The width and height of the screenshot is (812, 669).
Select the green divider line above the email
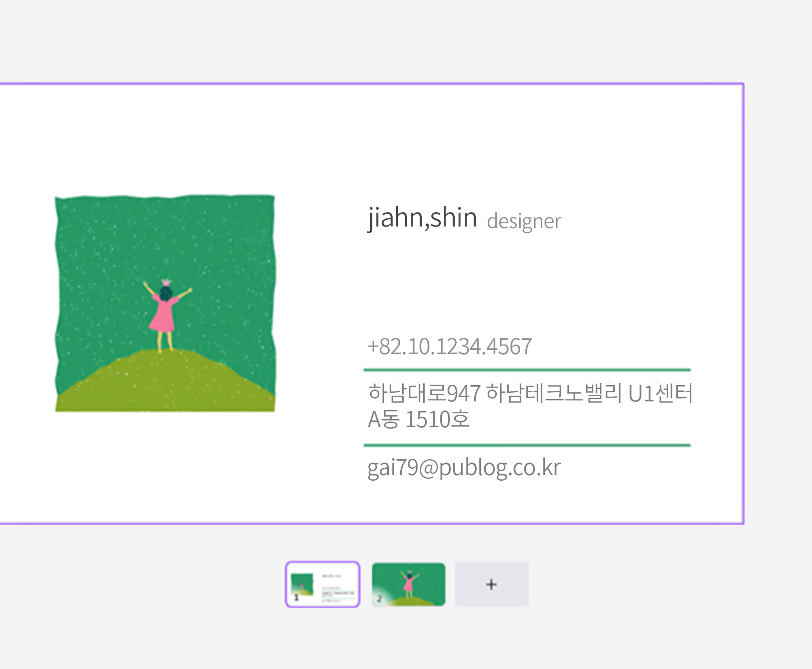coord(527,445)
